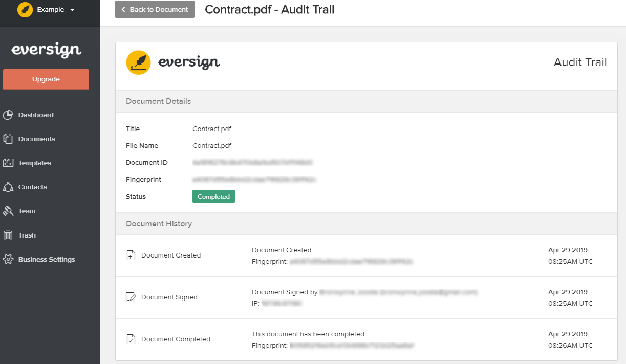Click the Document Created row label
This screenshot has height=364, width=626.
click(x=171, y=255)
